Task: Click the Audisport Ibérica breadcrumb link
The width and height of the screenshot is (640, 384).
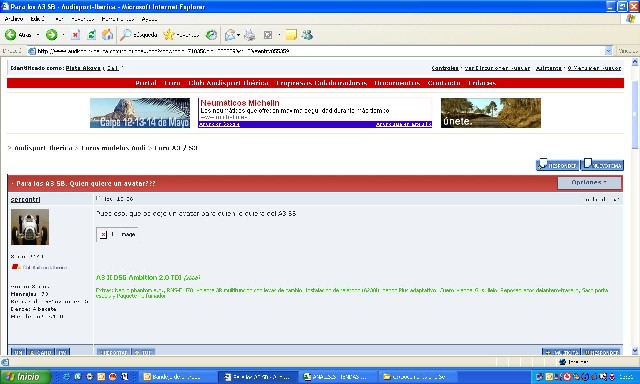Action: 43,148
